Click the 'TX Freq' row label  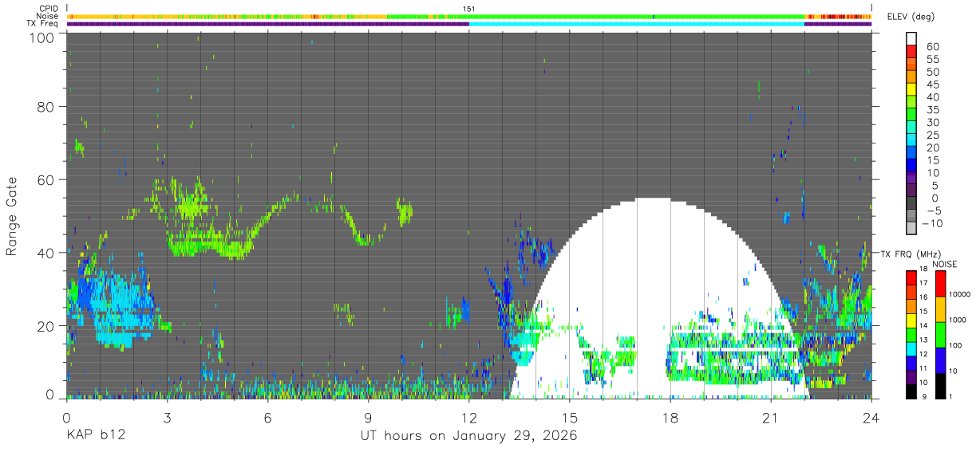click(x=44, y=23)
